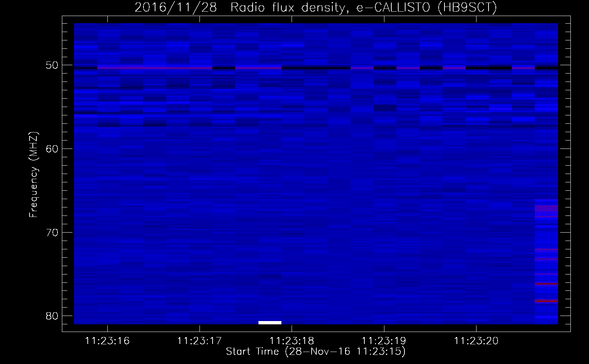This screenshot has height=364, width=589.
Task: Click the '11:23:17' time tick label
Action: [x=199, y=341]
